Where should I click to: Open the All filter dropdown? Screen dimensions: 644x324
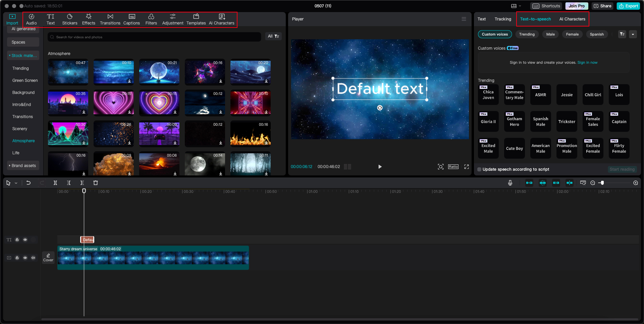[x=273, y=36]
